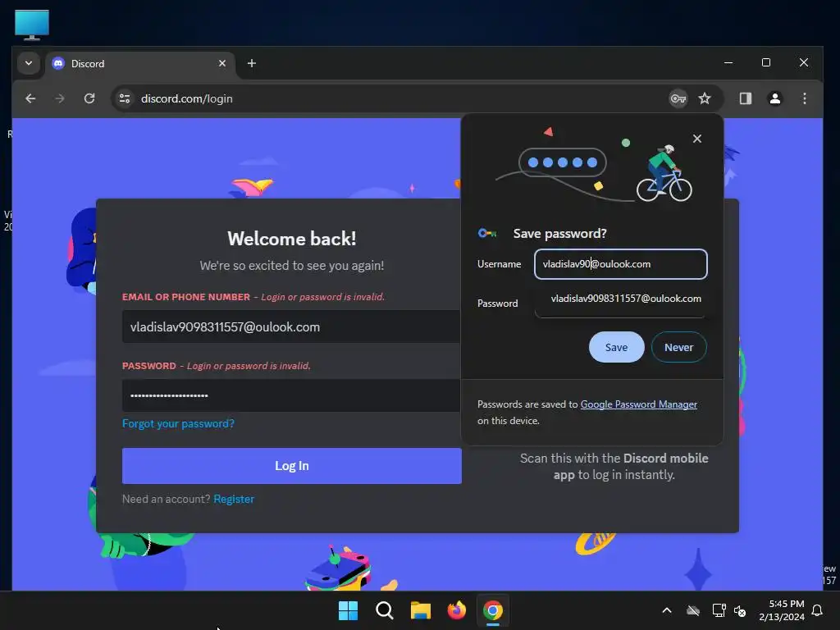Open File Explorer from the taskbar
This screenshot has width=840, height=630.
(421, 610)
